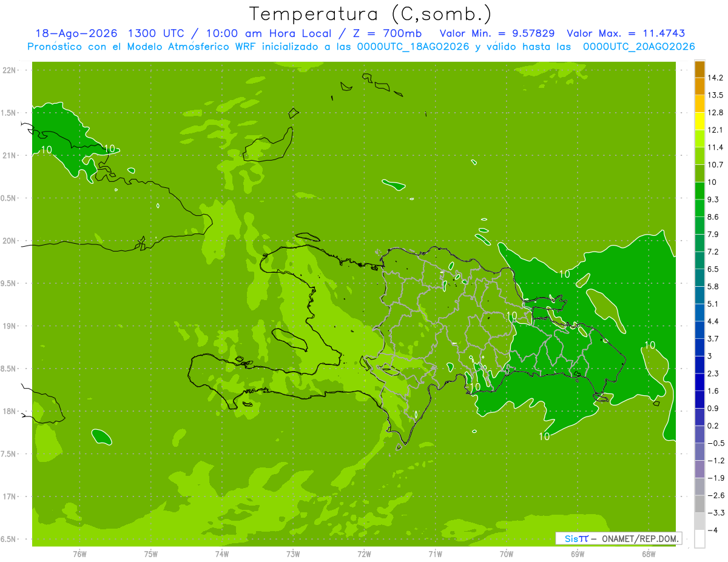Click the "22N" latitude axis label
728x562 pixels.
(10, 70)
